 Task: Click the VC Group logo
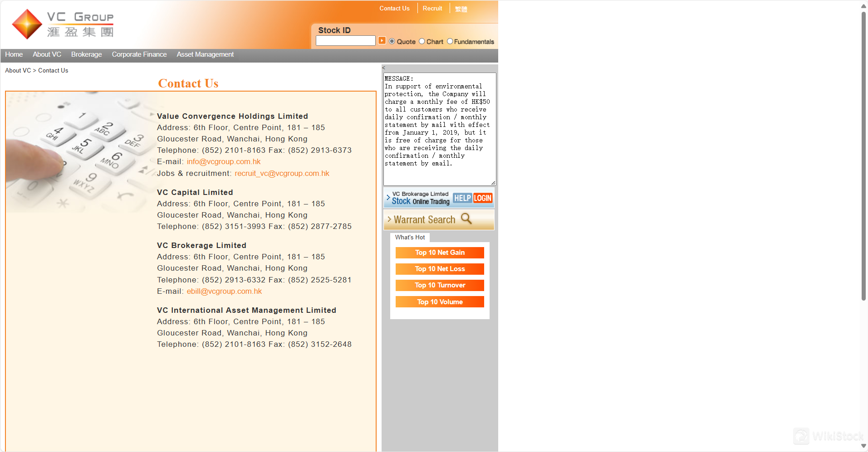pos(63,24)
